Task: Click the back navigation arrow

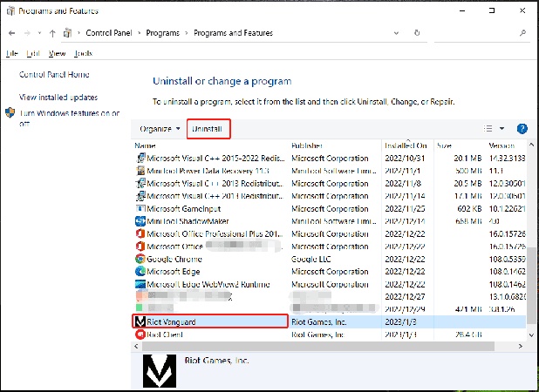Action: coord(11,32)
